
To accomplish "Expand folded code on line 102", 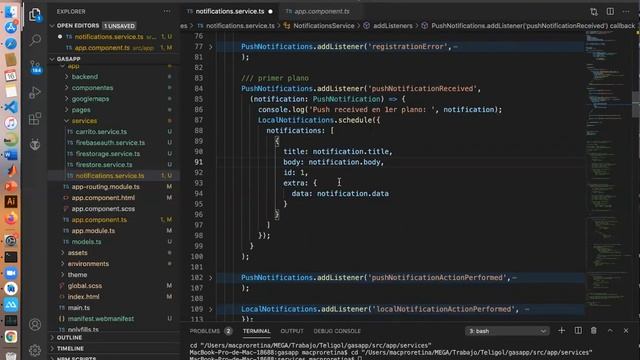I will 211,278.
